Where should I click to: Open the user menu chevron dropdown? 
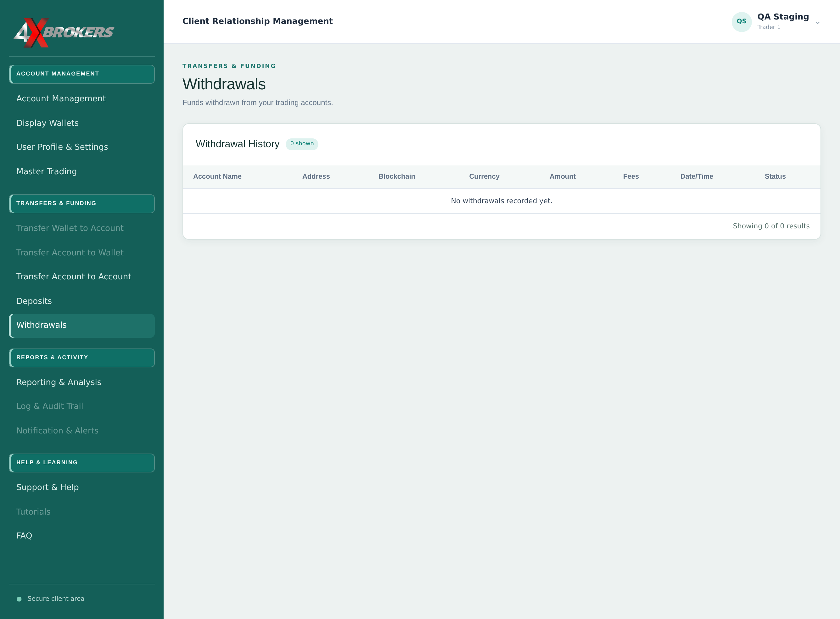[818, 23]
